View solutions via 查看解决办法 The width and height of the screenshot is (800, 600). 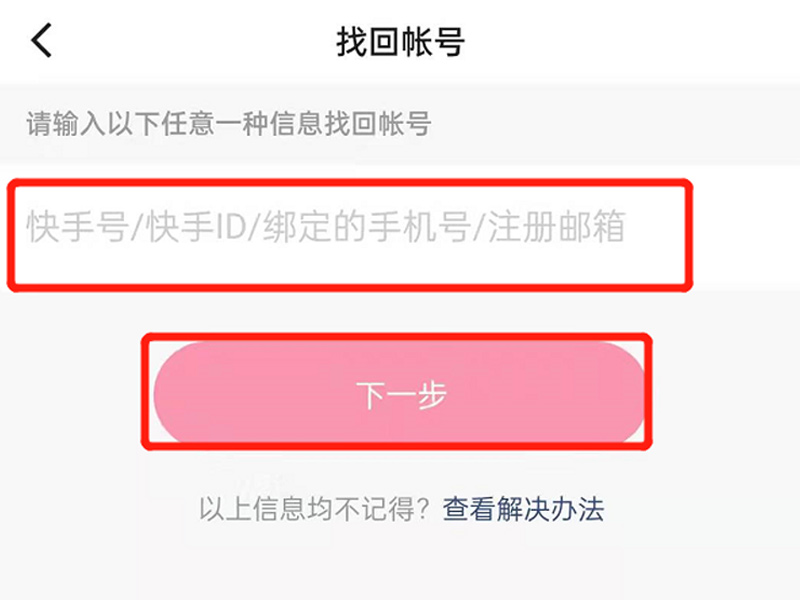pyautogui.click(x=524, y=509)
